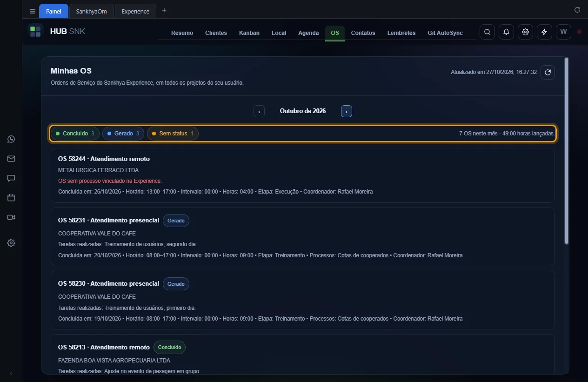
Task: Open the Contatos navigation item
Action: (x=363, y=33)
